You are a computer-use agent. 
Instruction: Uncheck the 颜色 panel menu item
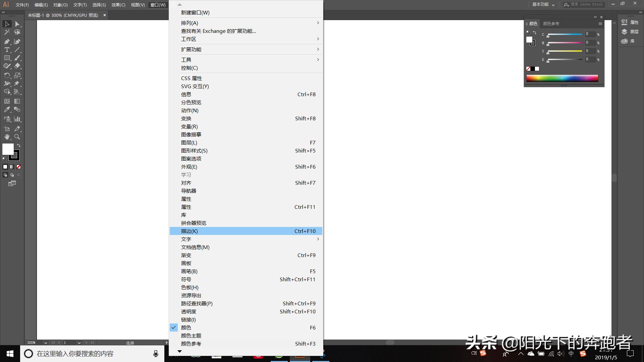pyautogui.click(x=186, y=327)
